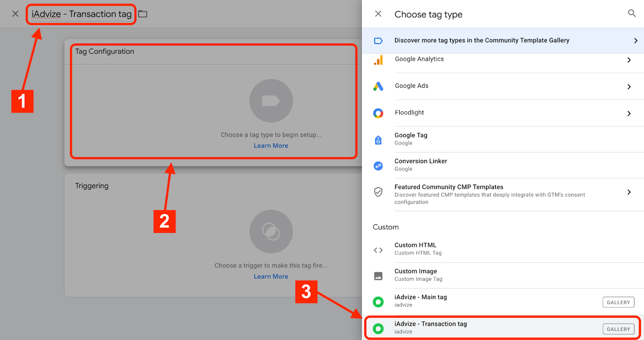Click the Custom HTML code brackets icon
The height and width of the screenshot is (340, 644).
click(378, 250)
